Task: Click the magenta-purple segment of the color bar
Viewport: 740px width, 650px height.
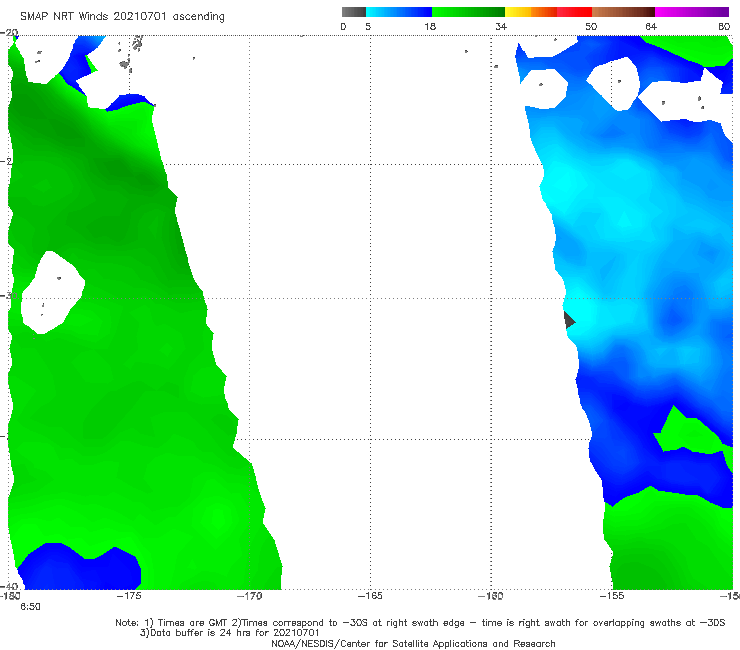Action: (x=692, y=12)
